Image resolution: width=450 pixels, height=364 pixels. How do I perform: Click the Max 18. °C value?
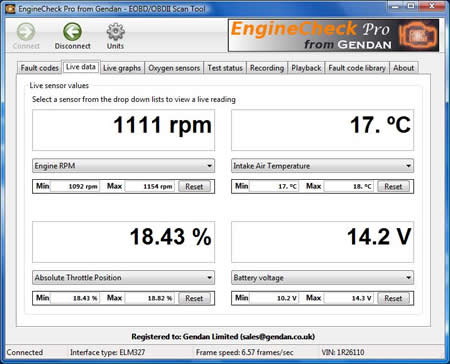click(348, 186)
